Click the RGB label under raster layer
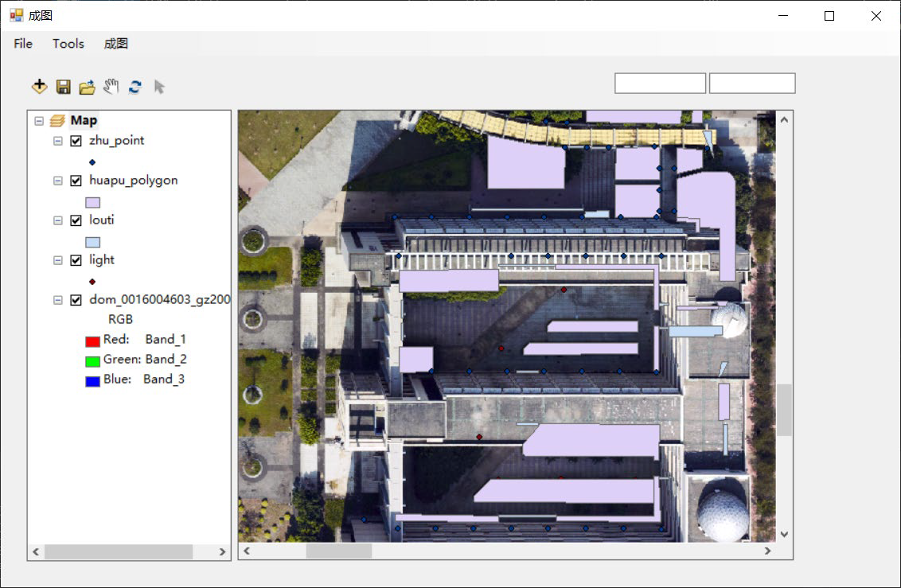Screen dimensions: 901x588 120,319
